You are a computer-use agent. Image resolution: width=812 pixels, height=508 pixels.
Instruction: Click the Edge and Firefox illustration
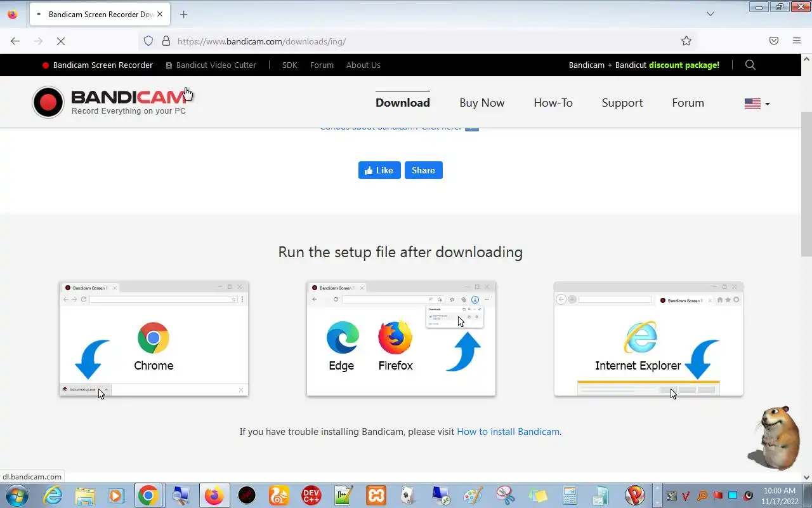(401, 339)
